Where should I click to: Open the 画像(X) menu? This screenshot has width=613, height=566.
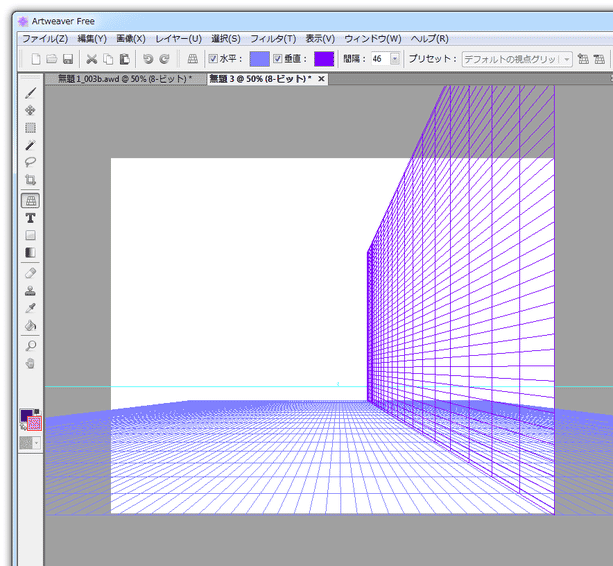131,39
